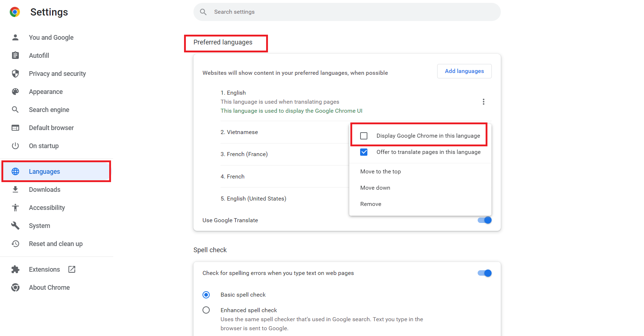Open Reset and clean up section
The height and width of the screenshot is (336, 644).
click(56, 244)
